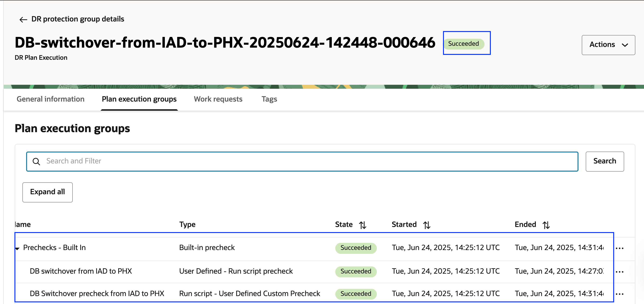Click the search magnifying glass icon
Screen dimensions: 644x304
point(37,161)
